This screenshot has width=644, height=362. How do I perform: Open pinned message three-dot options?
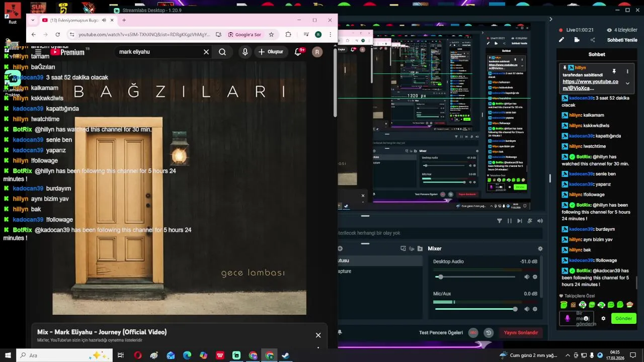[627, 71]
